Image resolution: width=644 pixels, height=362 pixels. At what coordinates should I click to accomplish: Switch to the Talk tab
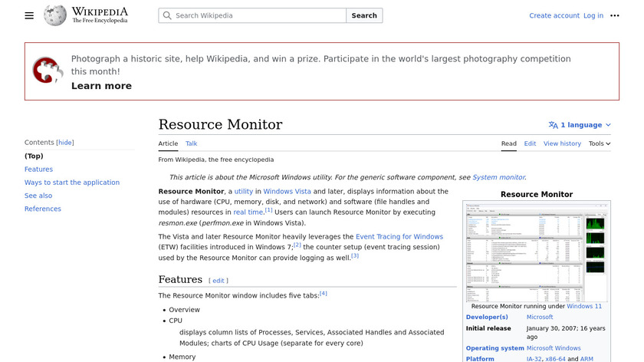click(191, 143)
